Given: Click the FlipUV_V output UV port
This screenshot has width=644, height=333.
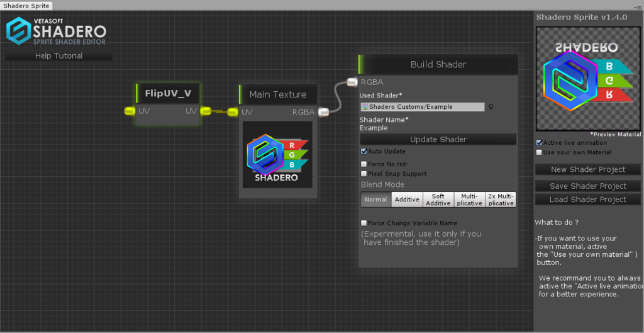Looking at the screenshot, I should pyautogui.click(x=205, y=111).
